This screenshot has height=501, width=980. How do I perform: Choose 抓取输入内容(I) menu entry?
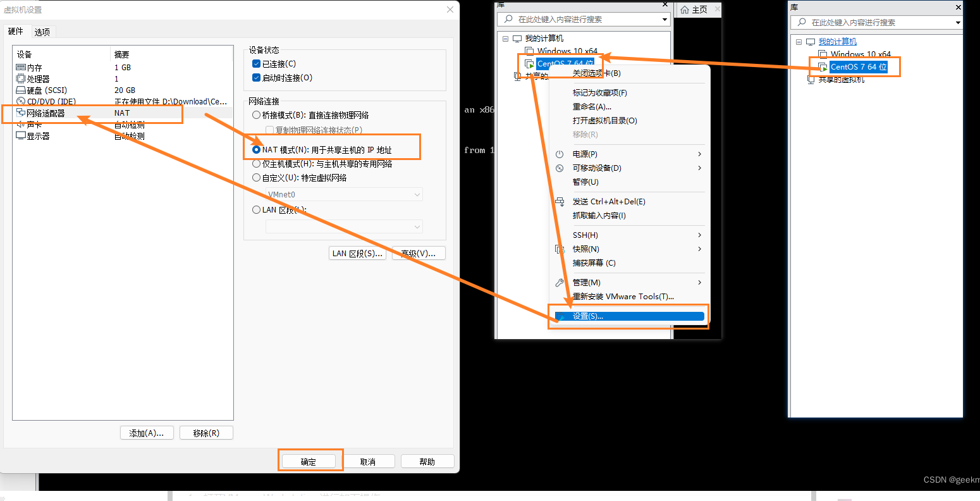click(x=599, y=216)
